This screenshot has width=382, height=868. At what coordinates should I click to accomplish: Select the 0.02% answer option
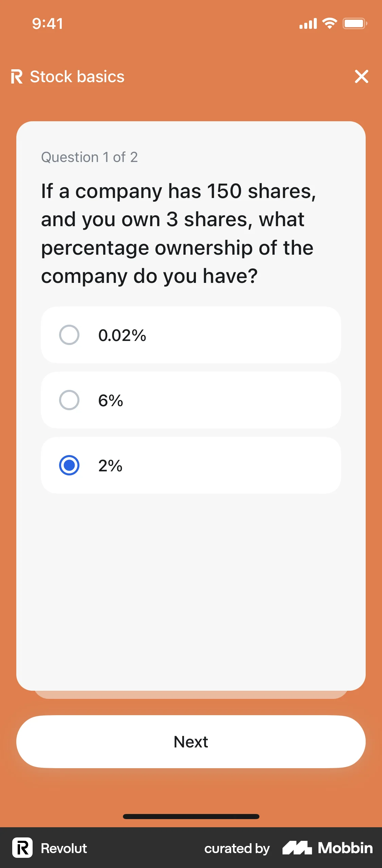pos(69,335)
